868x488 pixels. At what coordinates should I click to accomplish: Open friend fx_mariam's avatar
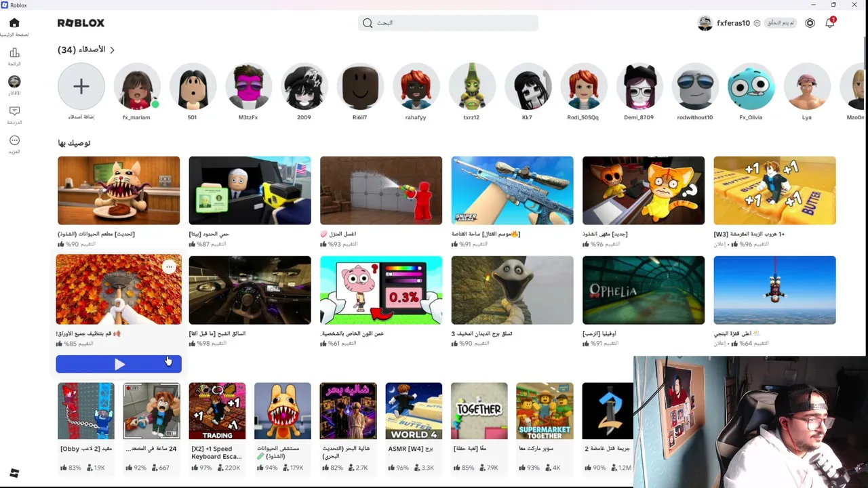click(x=137, y=86)
